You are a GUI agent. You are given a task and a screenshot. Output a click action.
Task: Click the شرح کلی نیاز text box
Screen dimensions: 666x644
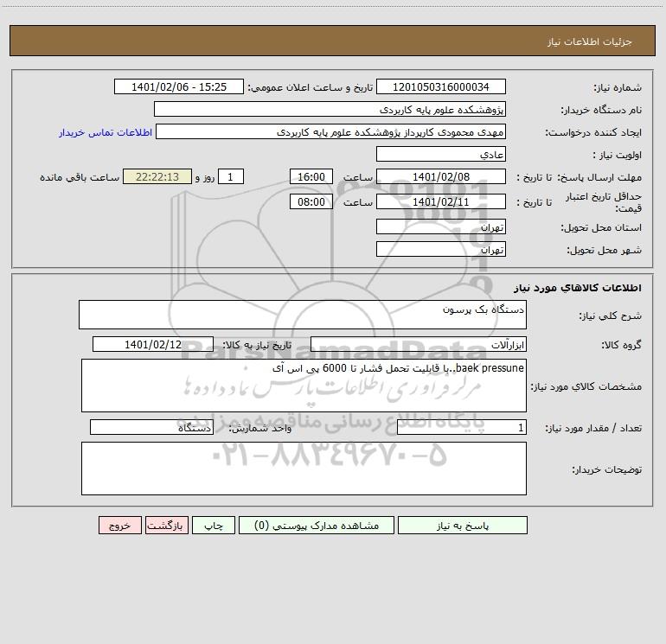(303, 315)
